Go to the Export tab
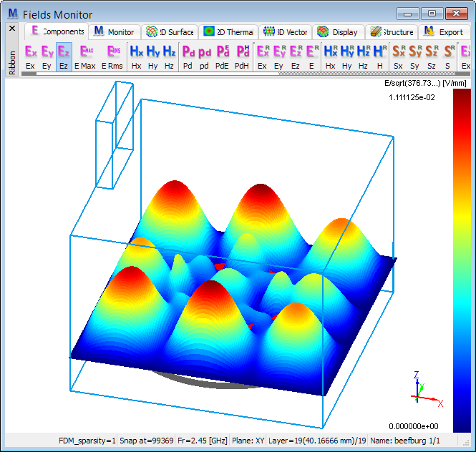 point(444,32)
